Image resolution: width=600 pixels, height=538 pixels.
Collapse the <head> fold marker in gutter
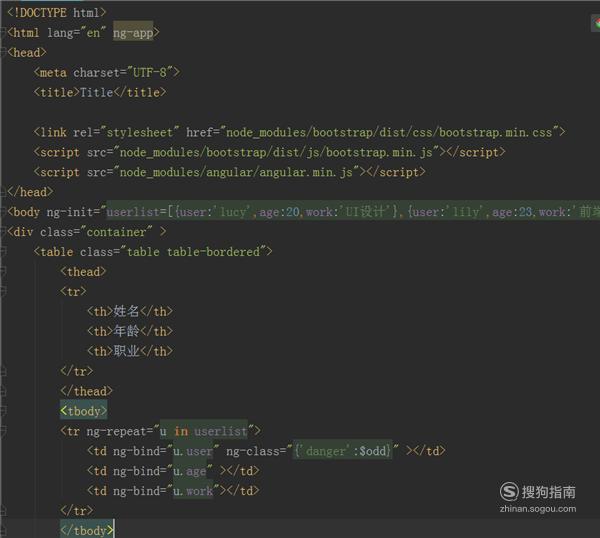click(x=3, y=52)
